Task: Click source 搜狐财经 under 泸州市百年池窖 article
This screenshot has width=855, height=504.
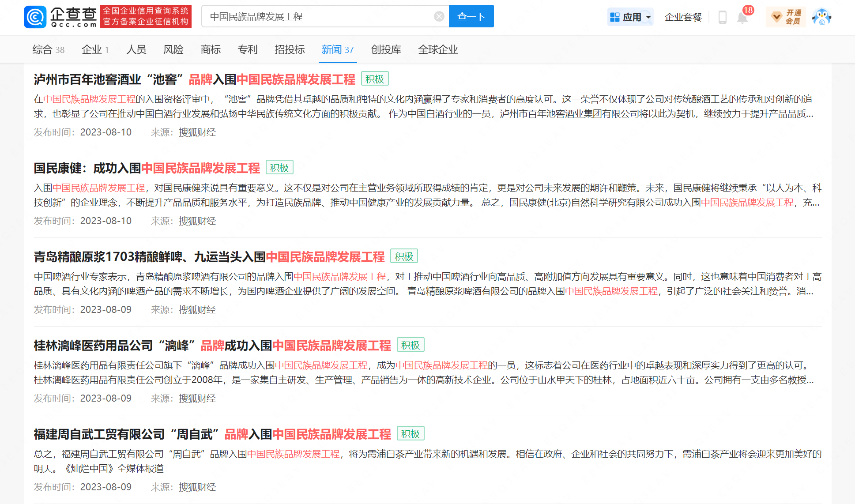Action: pyautogui.click(x=197, y=132)
